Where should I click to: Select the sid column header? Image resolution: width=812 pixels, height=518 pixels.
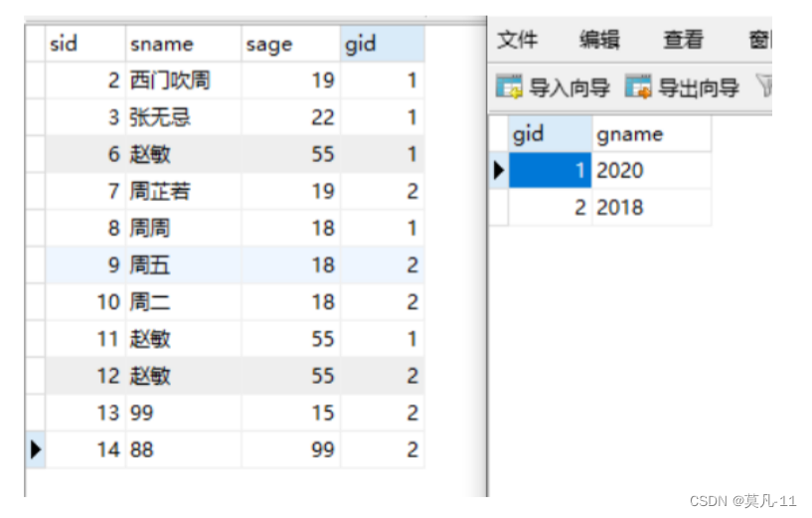[84, 44]
